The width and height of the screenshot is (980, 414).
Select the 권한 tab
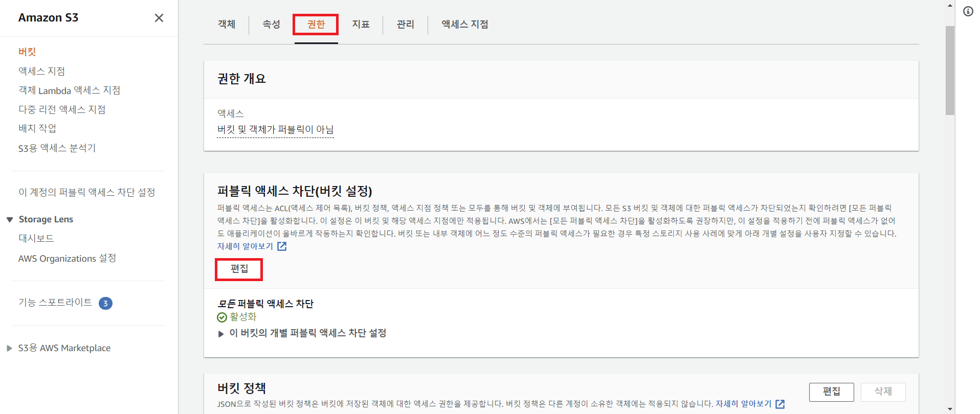click(x=316, y=24)
